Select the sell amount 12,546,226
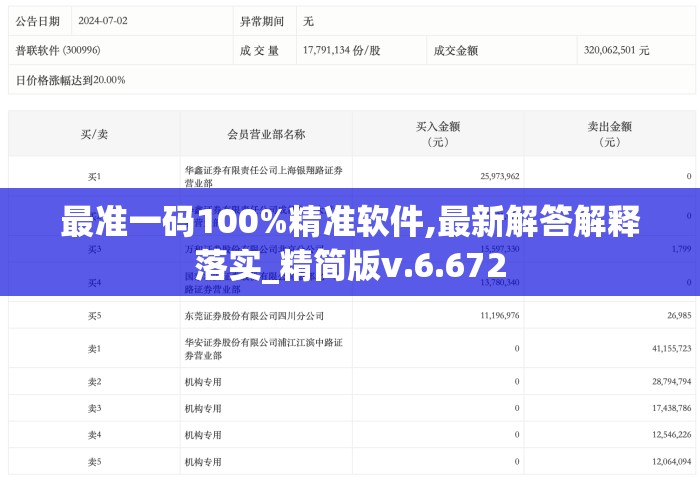This screenshot has height=484, width=700. point(671,434)
